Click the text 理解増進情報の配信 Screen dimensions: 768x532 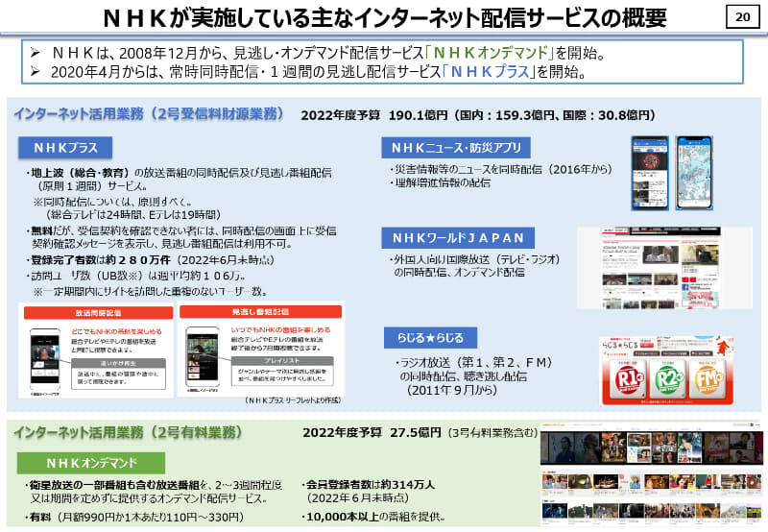pos(443,182)
